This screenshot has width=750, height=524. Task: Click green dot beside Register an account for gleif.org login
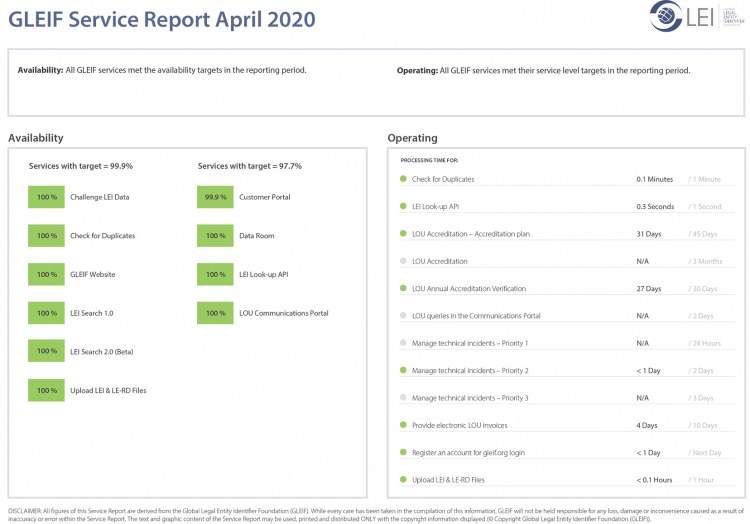[403, 452]
